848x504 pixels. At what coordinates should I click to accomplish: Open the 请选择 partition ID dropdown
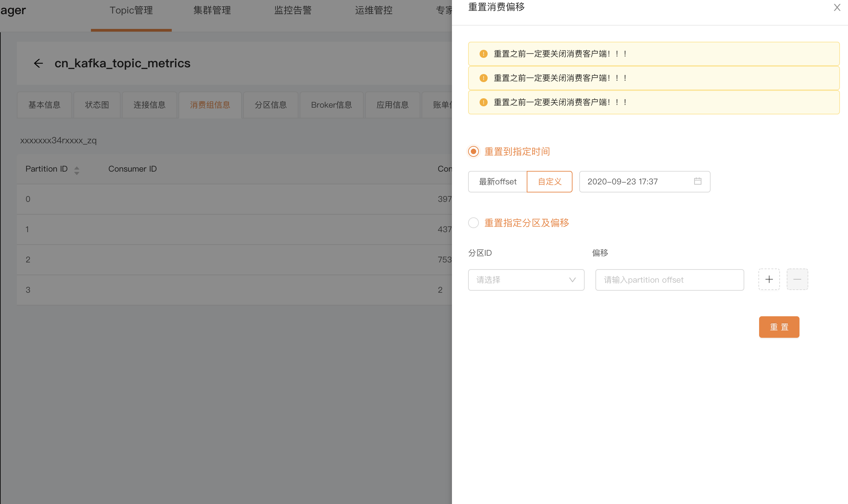(x=520, y=280)
